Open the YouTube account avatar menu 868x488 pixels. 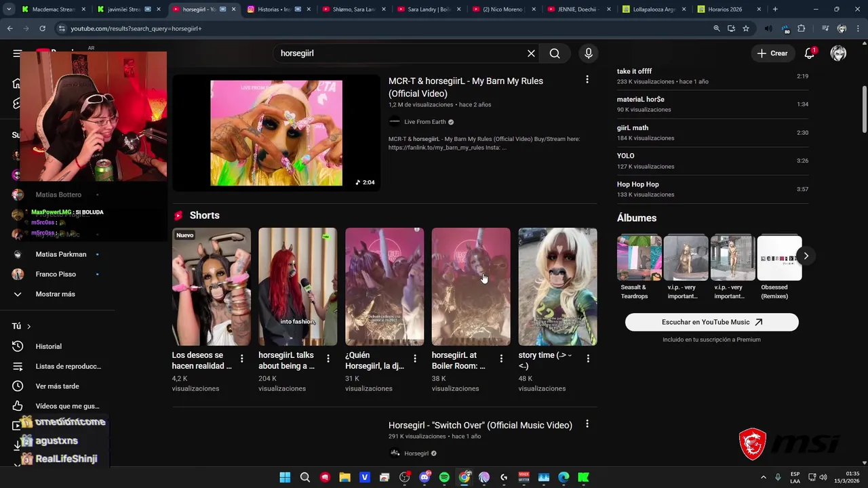click(x=838, y=54)
